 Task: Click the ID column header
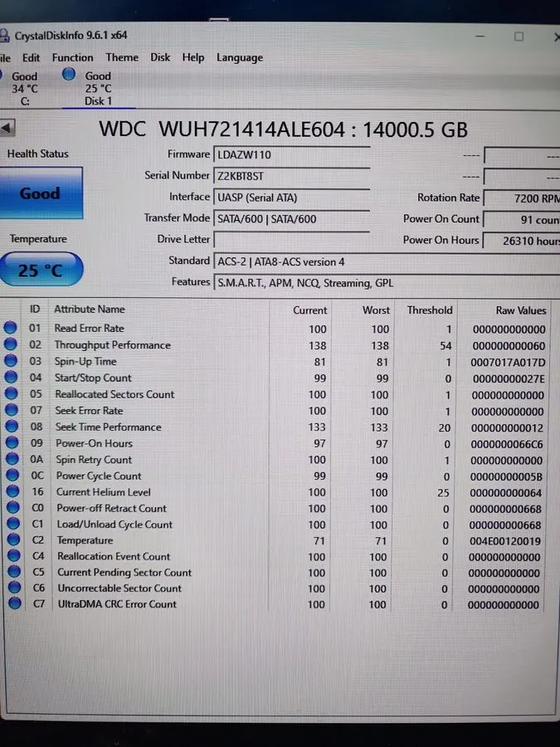[x=35, y=310]
